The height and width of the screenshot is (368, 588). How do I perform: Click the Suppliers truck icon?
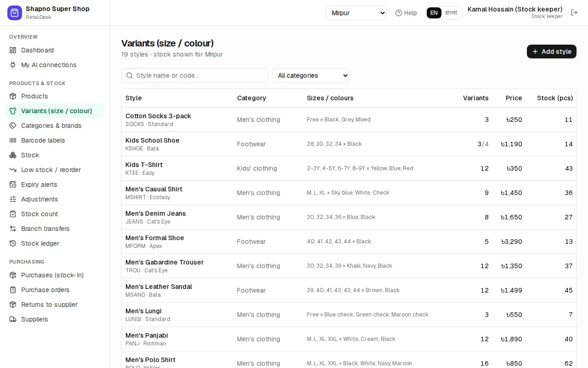[13, 319]
